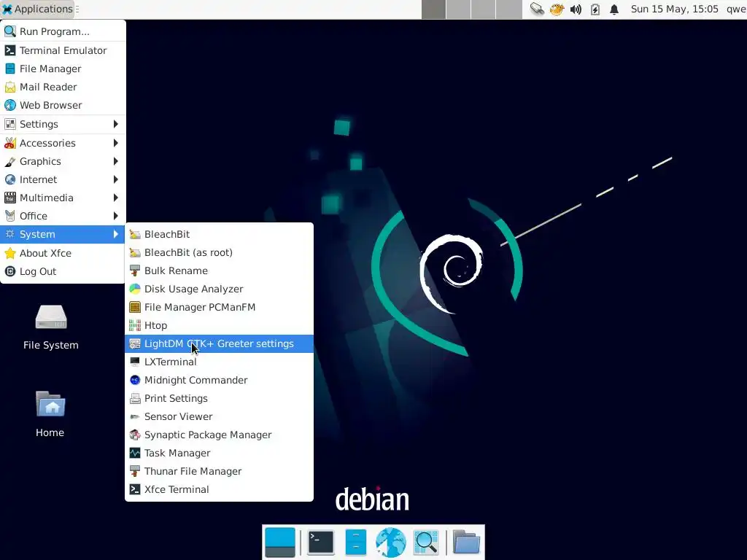
Task: Switch to the first workspace in pager
Action: tap(433, 9)
